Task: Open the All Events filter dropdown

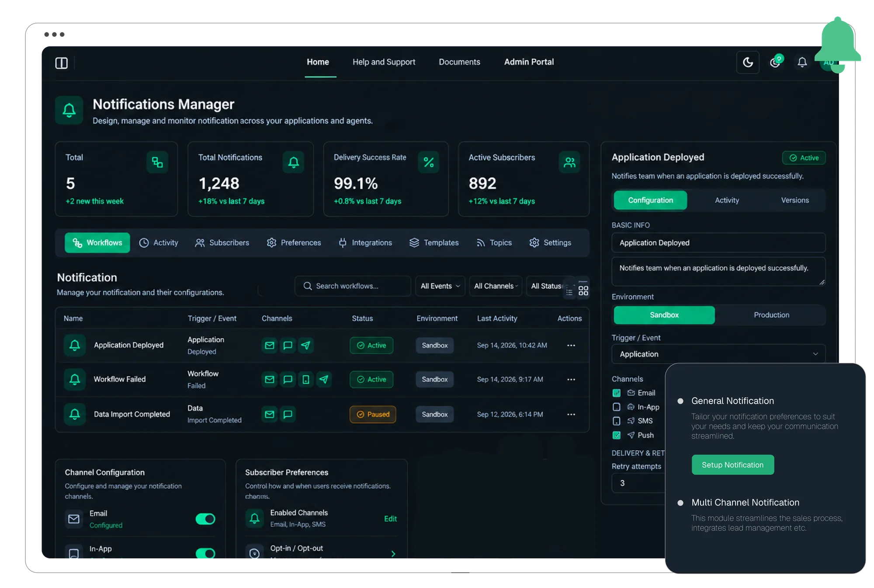Action: [440, 286]
